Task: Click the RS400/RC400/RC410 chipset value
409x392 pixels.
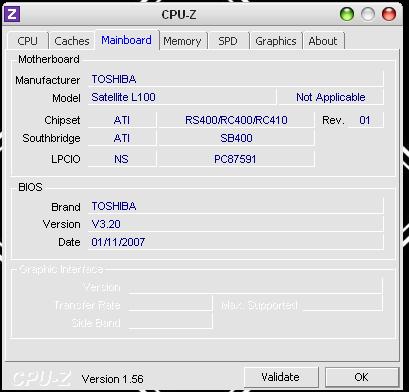Action: coord(236,120)
